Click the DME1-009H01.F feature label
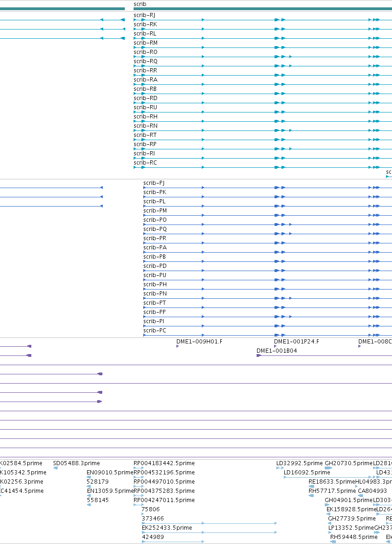392x544 pixels. tap(199, 342)
